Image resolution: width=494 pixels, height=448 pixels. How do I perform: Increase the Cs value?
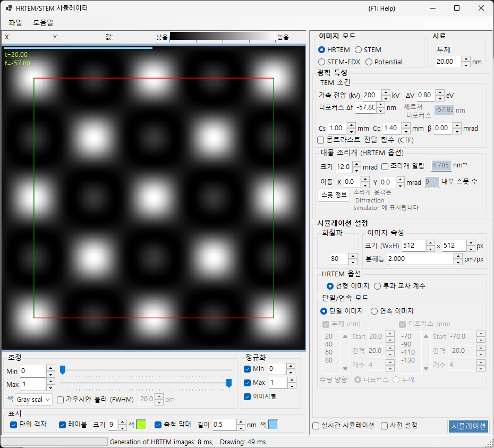pyautogui.click(x=351, y=125)
